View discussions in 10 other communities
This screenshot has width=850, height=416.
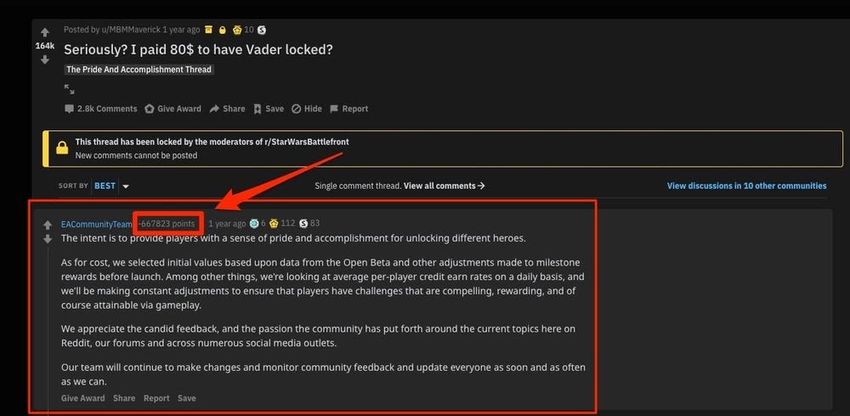coord(746,185)
